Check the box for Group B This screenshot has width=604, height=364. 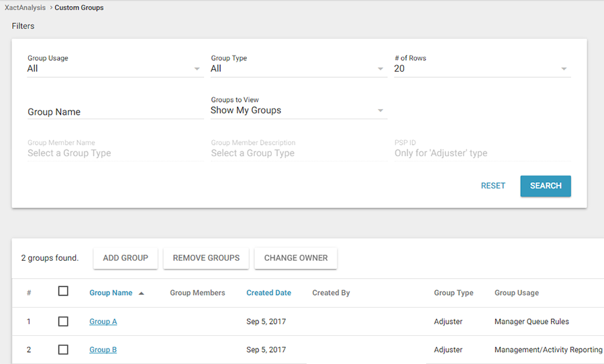pos(63,349)
